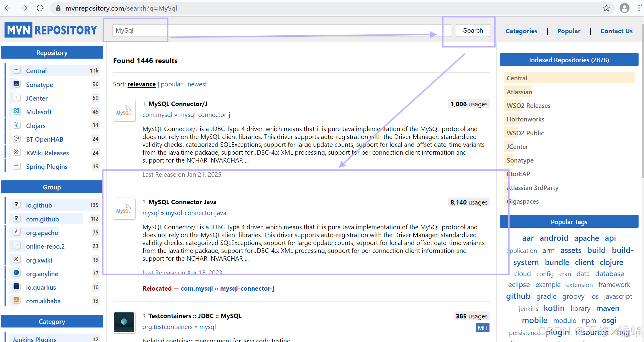This screenshot has height=342, width=644.
Task: Click the MIT license badge
Action: tap(482, 328)
